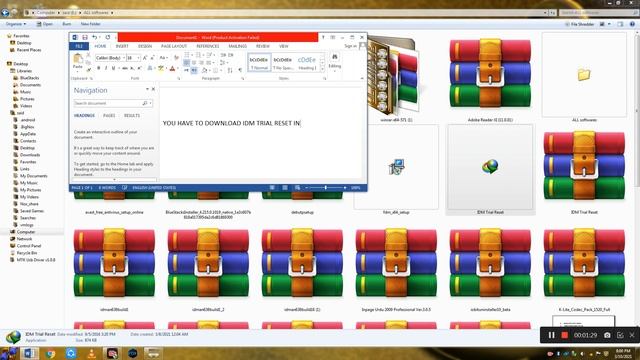Select K-Lite_Codec_Pack archive file

click(x=584, y=269)
